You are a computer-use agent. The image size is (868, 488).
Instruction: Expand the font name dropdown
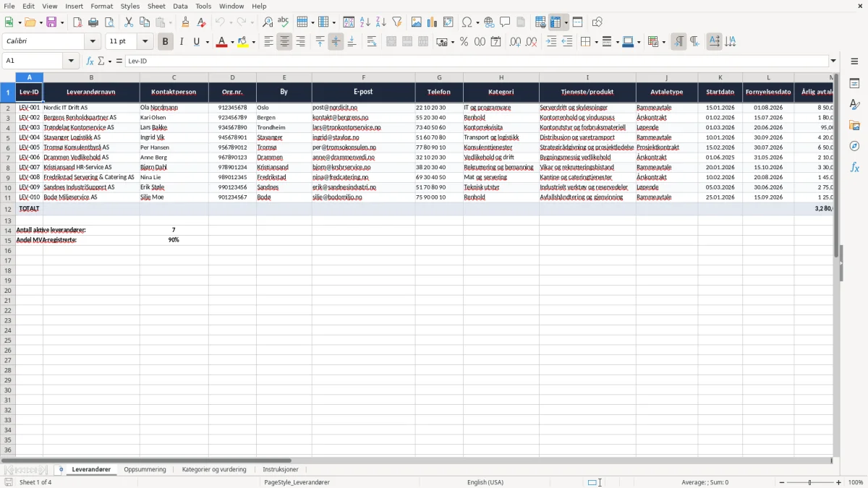[x=93, y=42]
